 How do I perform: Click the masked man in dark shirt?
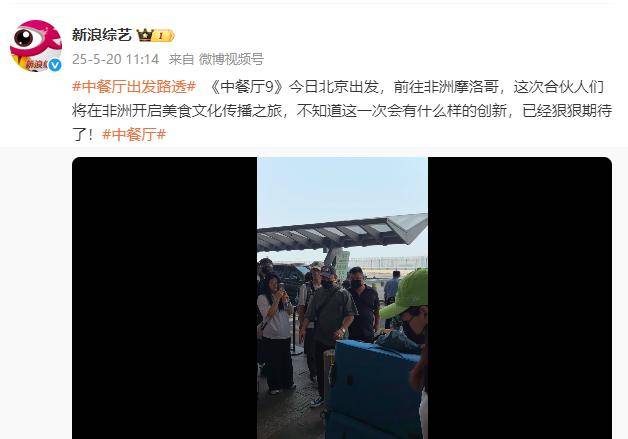363,304
